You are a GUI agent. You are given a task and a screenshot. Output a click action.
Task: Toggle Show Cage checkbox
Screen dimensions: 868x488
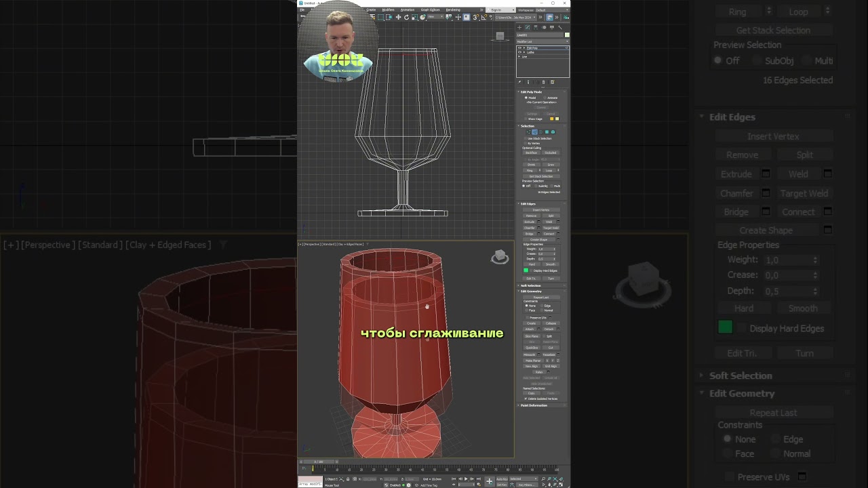pyautogui.click(x=526, y=119)
